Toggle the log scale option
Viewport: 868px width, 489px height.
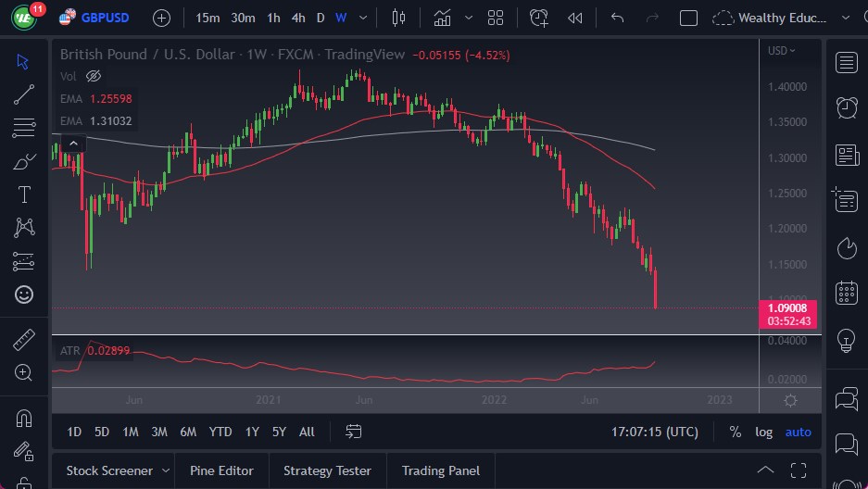[763, 432]
